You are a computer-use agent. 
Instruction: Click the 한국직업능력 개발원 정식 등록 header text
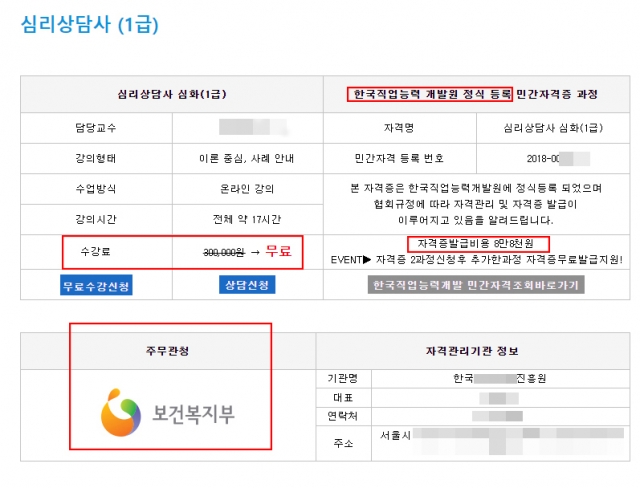(433, 94)
